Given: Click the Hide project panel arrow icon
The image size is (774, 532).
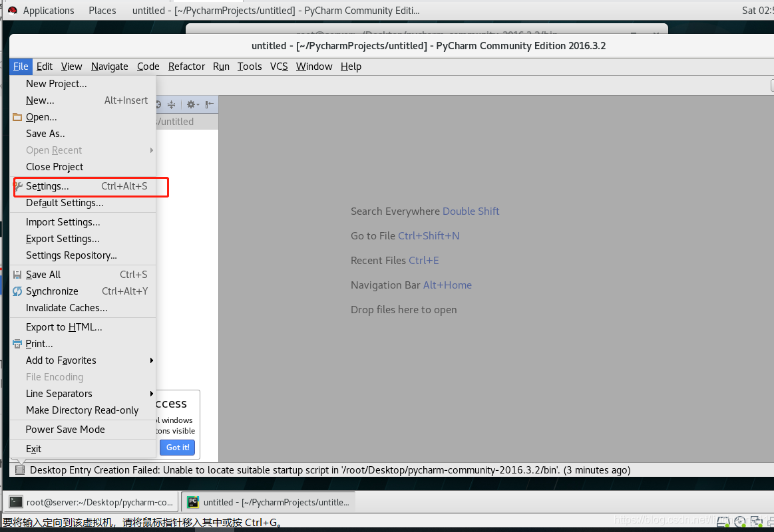Looking at the screenshot, I should pos(210,104).
